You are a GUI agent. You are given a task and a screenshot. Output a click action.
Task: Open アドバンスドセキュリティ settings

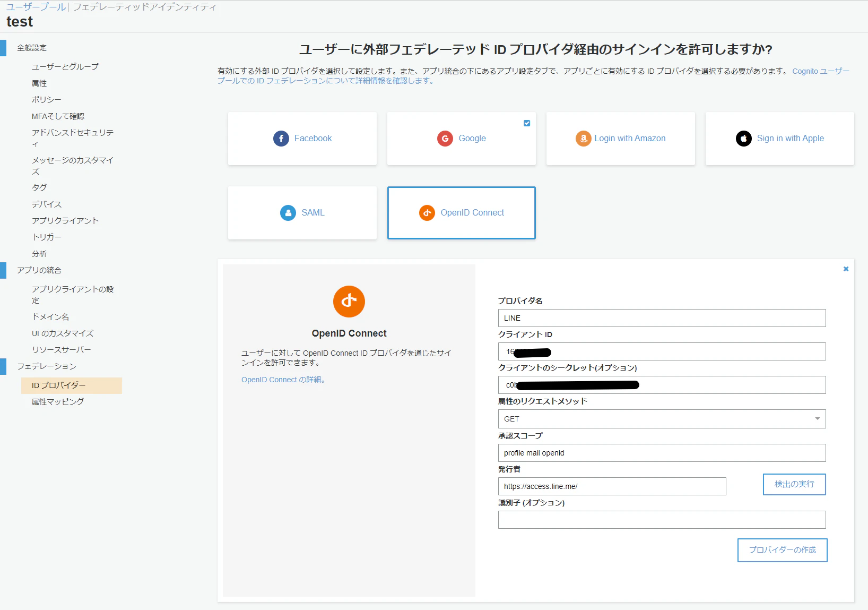[73, 138]
